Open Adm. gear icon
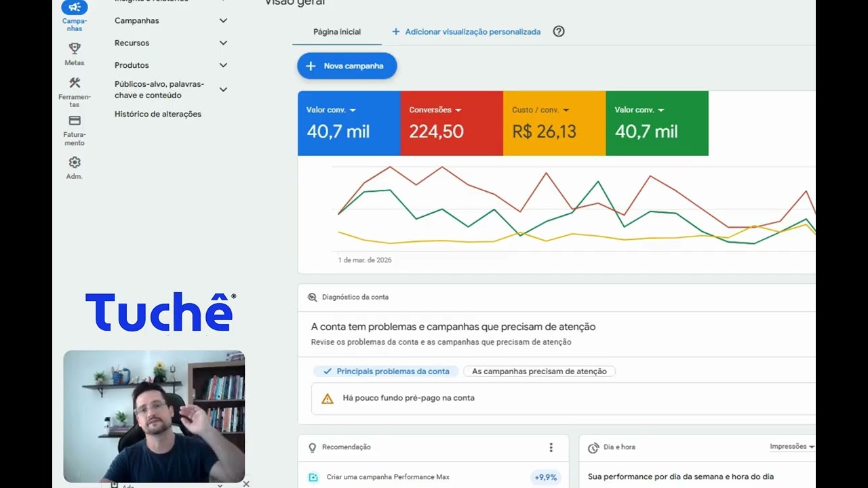868x488 pixels. pos(75,163)
